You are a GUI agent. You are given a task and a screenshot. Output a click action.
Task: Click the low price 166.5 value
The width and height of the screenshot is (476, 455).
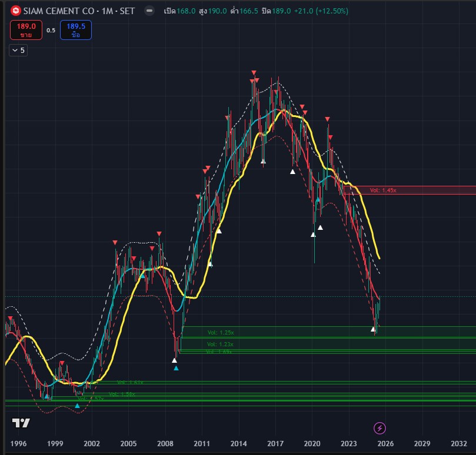point(249,11)
